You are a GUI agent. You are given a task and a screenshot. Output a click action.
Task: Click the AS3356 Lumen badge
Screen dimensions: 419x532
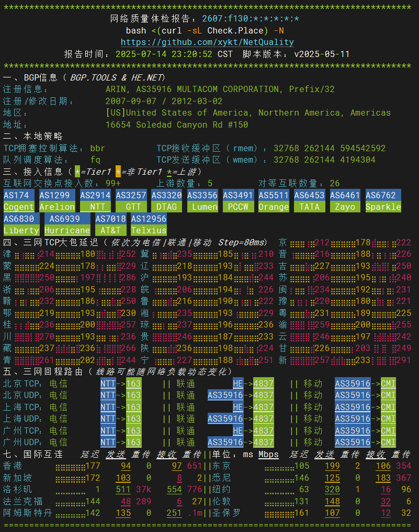pyautogui.click(x=202, y=201)
